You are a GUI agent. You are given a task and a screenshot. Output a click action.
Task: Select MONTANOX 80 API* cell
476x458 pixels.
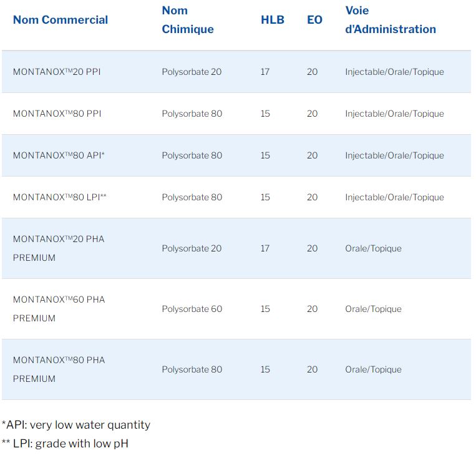click(59, 155)
